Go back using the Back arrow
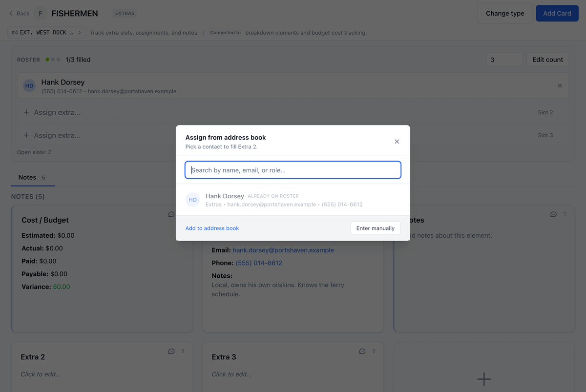 coord(19,13)
